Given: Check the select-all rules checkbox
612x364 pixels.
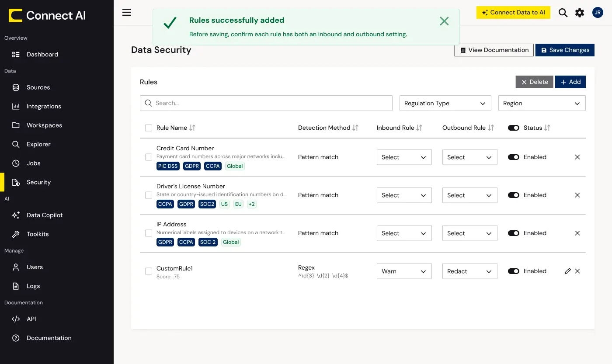Looking at the screenshot, I should click(149, 128).
